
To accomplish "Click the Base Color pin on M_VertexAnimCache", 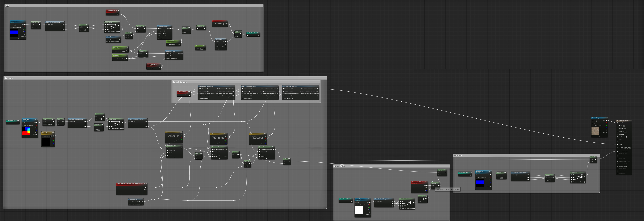I will tap(618, 123).
